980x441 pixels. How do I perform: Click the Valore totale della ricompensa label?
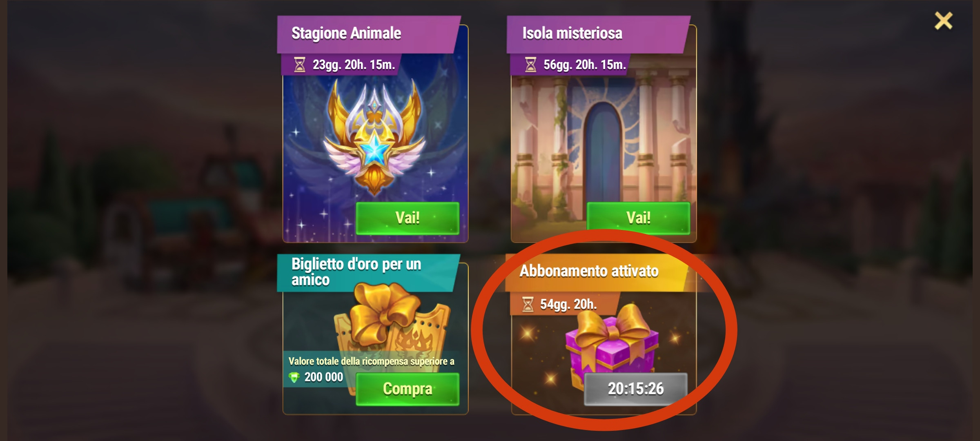pyautogui.click(x=371, y=361)
